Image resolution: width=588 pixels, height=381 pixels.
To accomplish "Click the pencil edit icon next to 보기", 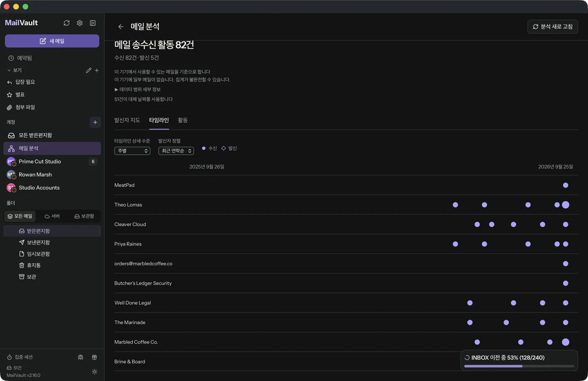I will tap(89, 70).
